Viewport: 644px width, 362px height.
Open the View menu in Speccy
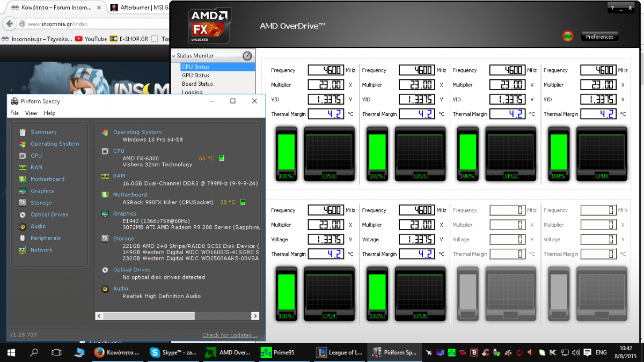point(31,113)
